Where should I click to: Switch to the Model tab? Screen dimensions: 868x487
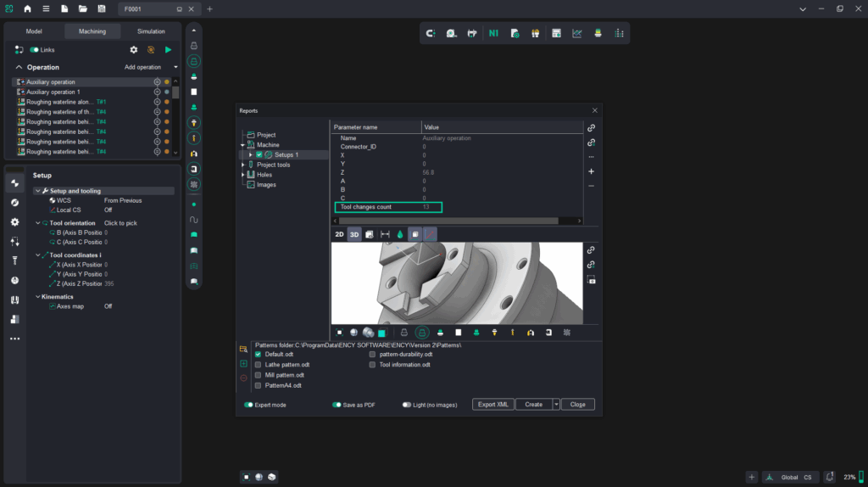point(34,31)
